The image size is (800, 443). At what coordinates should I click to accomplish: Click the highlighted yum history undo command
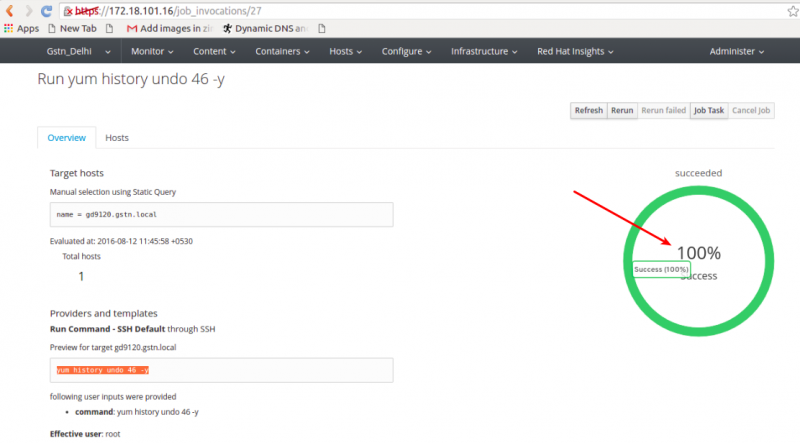(103, 370)
